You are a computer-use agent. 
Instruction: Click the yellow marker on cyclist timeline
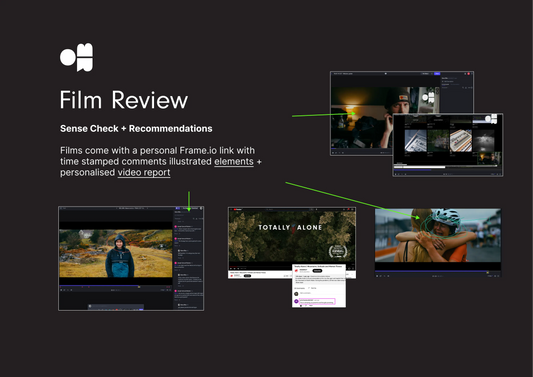[488, 272]
